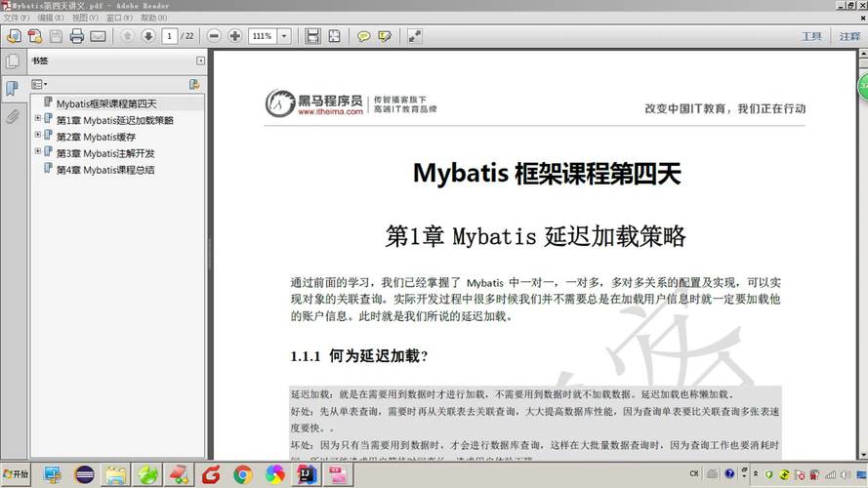Zoom in with plus button
The image size is (868, 488).
tap(234, 36)
